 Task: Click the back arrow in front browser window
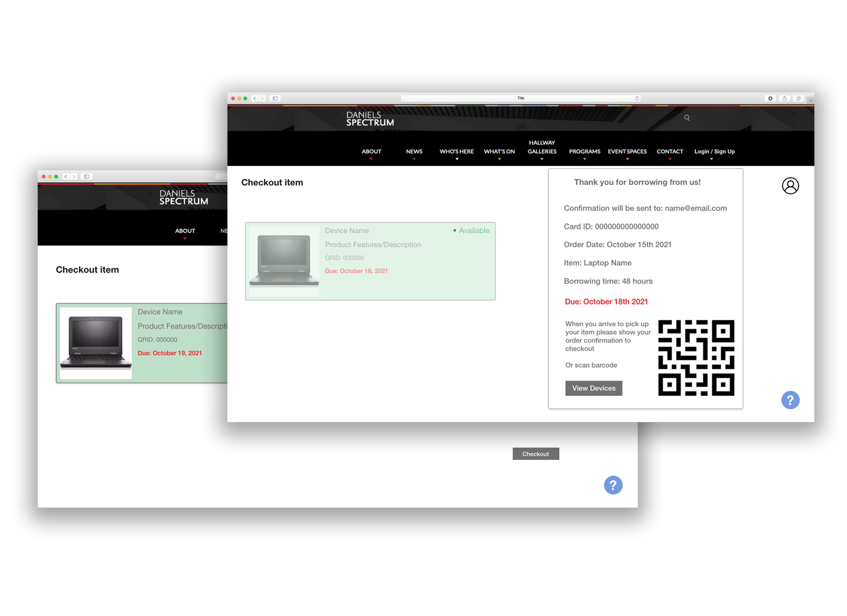click(x=255, y=98)
